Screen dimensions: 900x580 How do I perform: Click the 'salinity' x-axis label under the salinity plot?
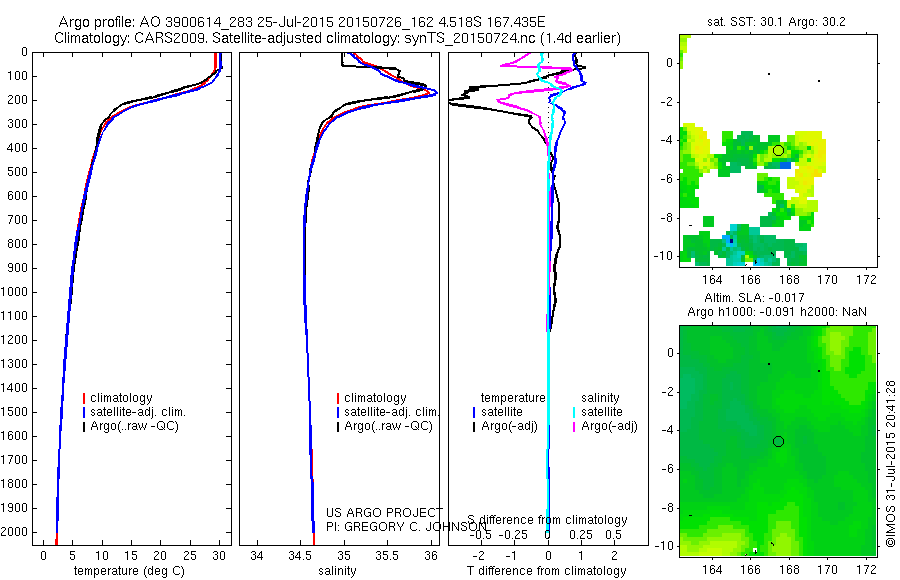(x=337, y=571)
